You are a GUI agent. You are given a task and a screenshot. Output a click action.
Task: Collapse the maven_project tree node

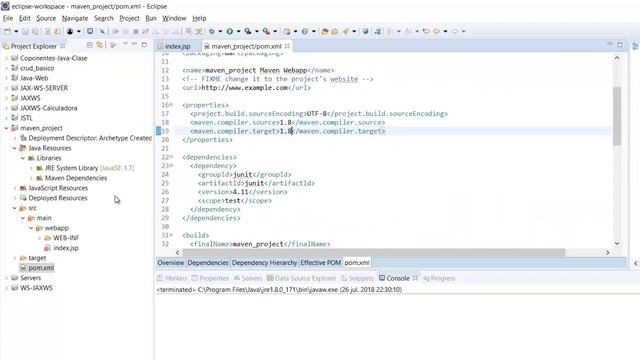tap(7, 128)
